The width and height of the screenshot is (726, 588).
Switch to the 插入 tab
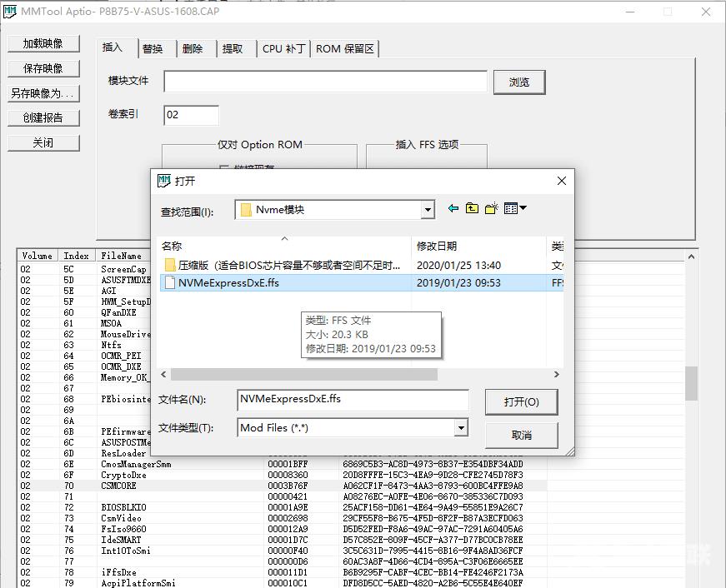tap(112, 47)
